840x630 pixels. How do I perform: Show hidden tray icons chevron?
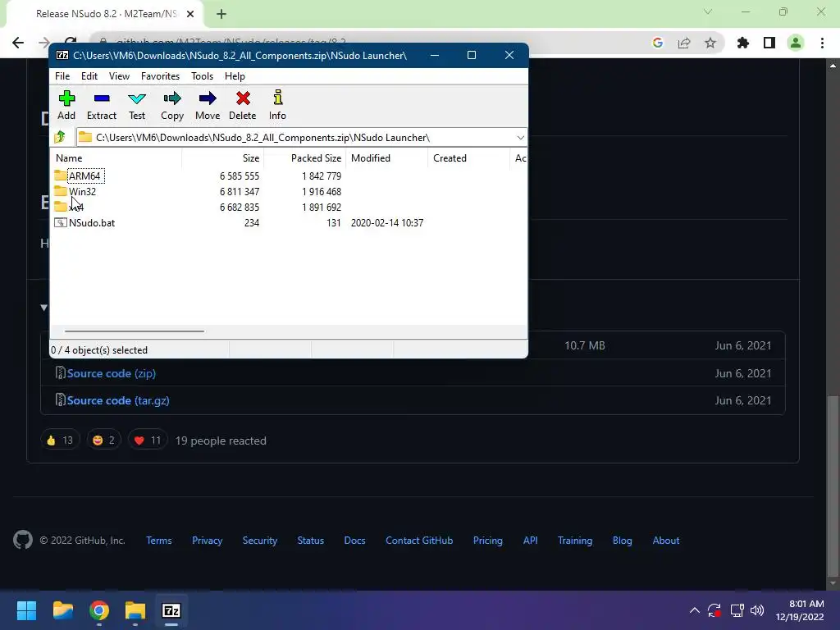[694, 610]
